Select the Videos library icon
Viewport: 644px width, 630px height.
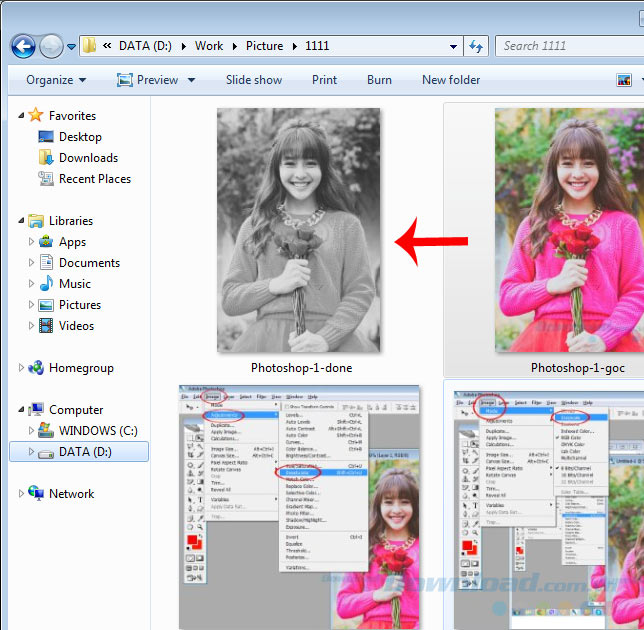(46, 326)
